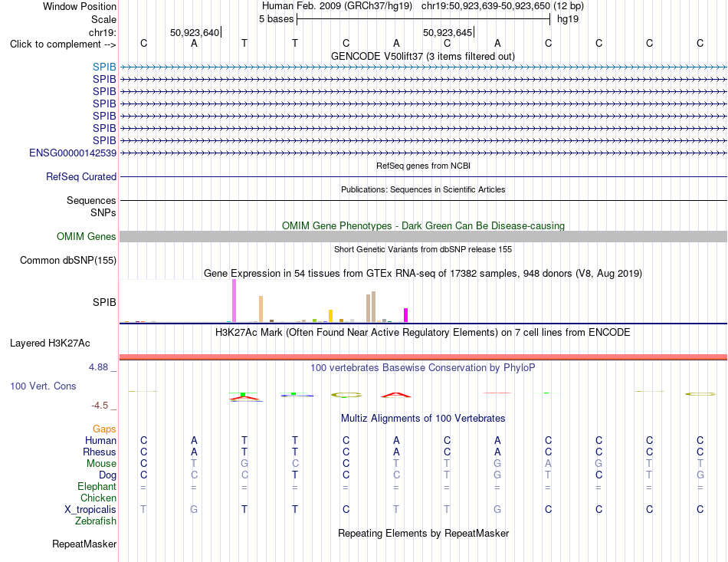Screen dimensions: 728x562
Task: Click 'Short Genetic Variants from dbSNP release 155'
Action: tap(422, 249)
